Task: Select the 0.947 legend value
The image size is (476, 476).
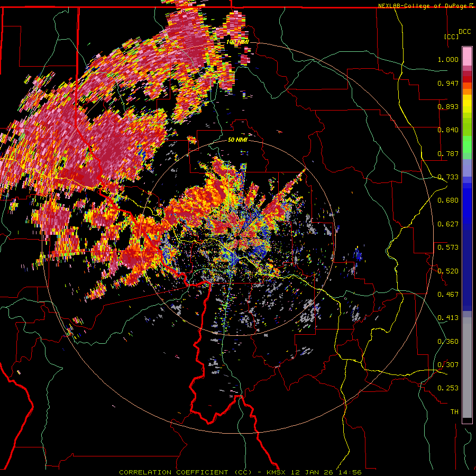Action: (448, 83)
